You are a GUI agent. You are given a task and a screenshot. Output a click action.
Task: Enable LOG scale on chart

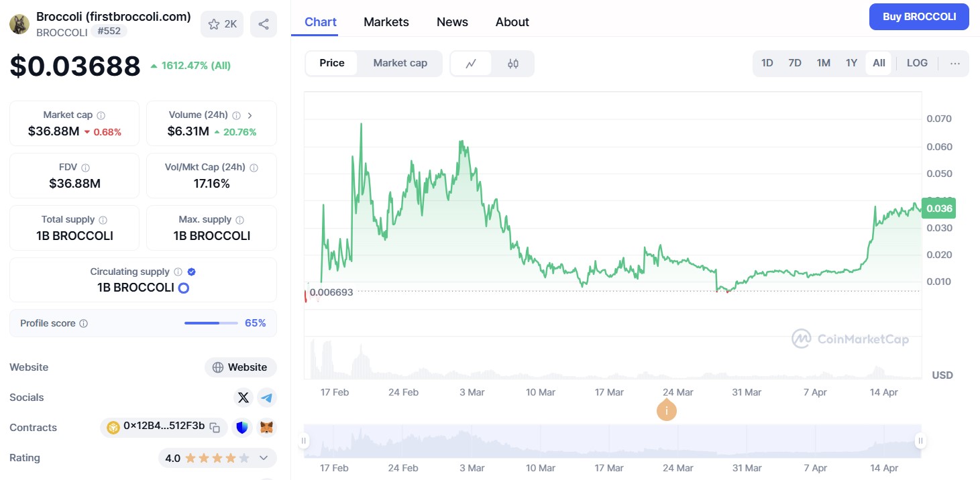(x=917, y=63)
